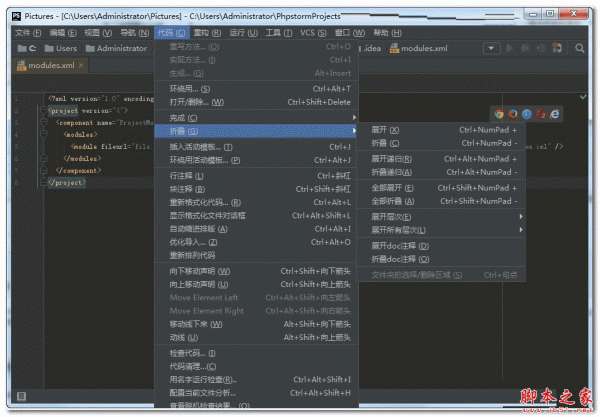
Task: Choose 检查代码... (I) menu item
Action: 256,353
